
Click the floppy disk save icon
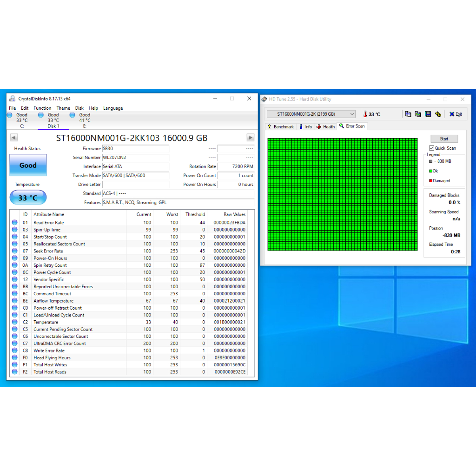(428, 114)
